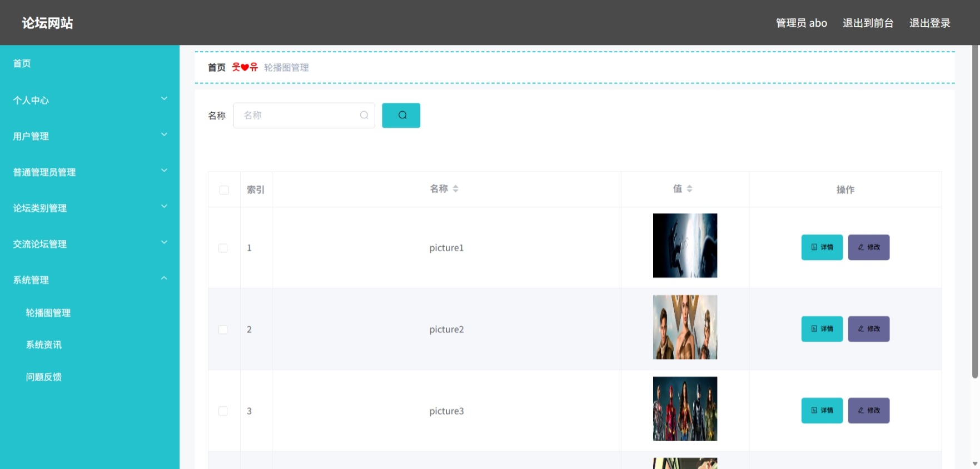Collapse the 系统管理 menu chevron
980x469 pixels.
(164, 278)
